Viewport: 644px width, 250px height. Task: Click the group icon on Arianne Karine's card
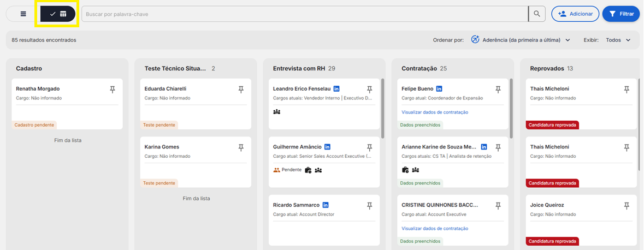pos(415,170)
